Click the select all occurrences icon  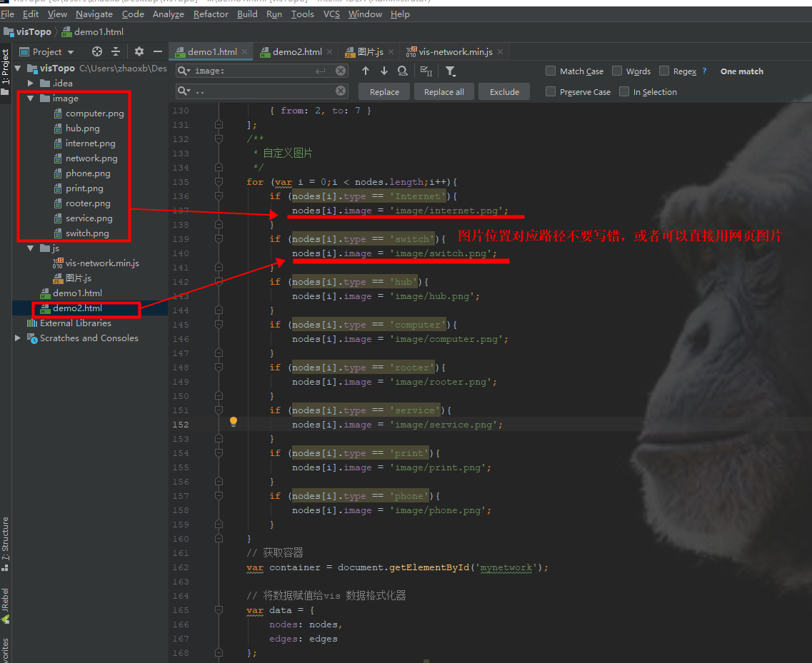(x=426, y=71)
